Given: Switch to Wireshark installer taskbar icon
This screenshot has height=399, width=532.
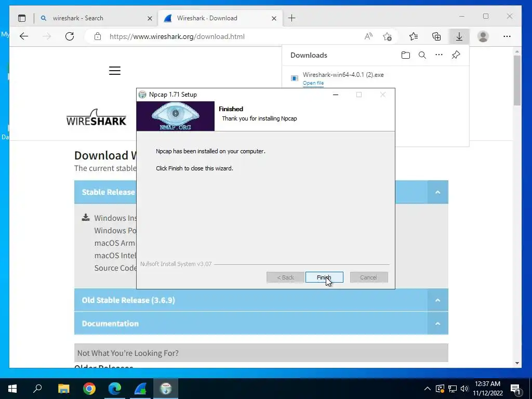Looking at the screenshot, I should [140, 389].
